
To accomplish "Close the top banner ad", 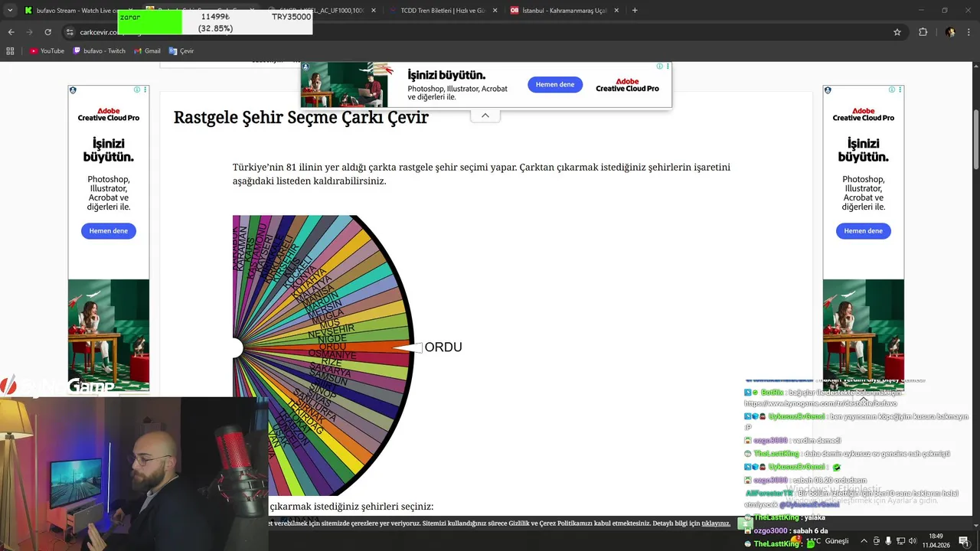I will 667,67.
